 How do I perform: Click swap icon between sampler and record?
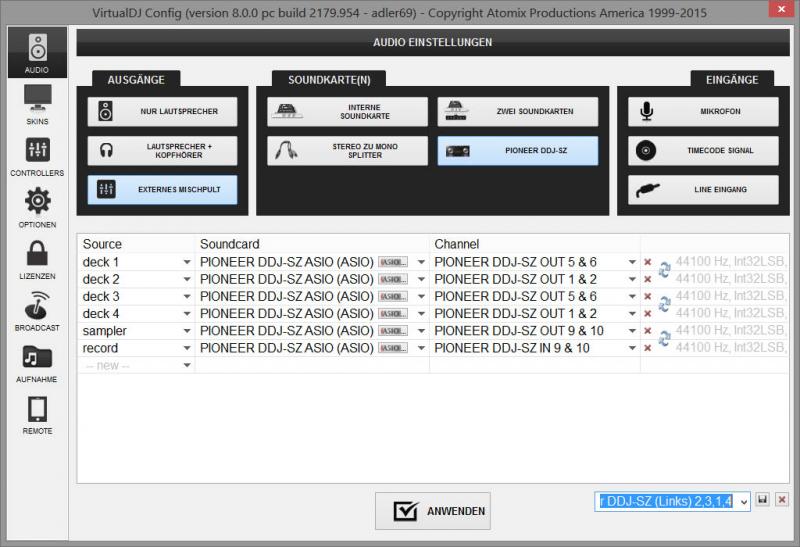[x=664, y=338]
